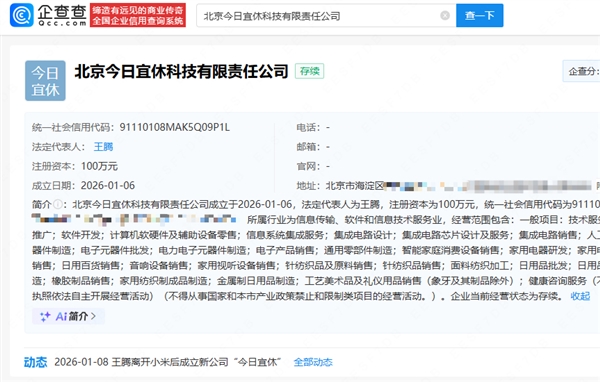Viewport: 600px width, 382px height.
Task: Click the 企查分 score box
Action: [581, 71]
